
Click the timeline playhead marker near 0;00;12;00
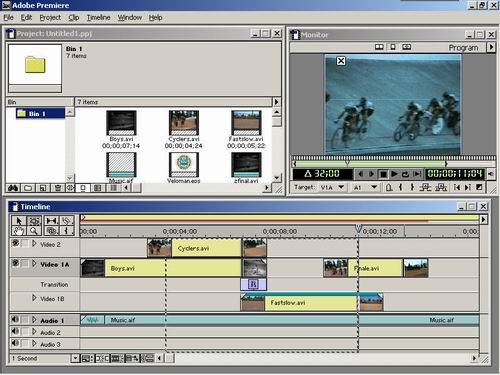click(x=358, y=228)
